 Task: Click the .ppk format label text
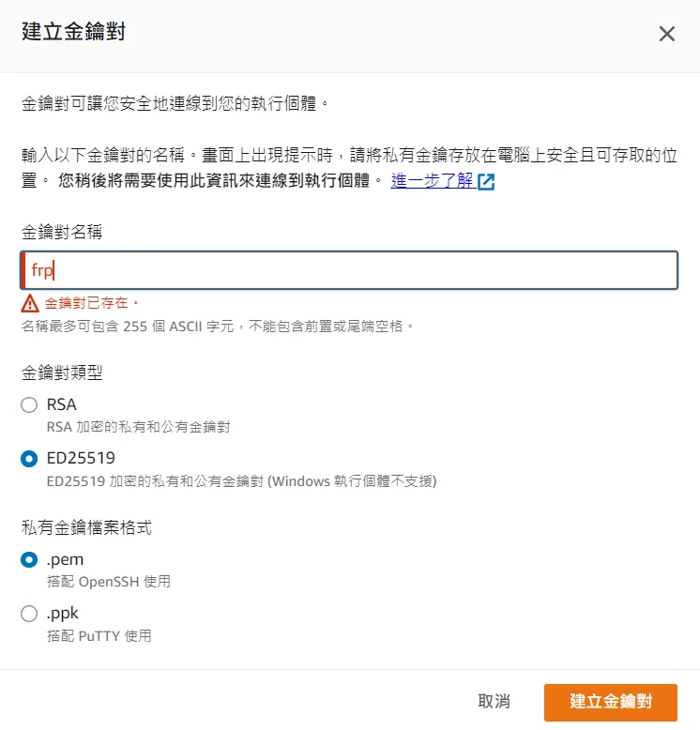pos(63,614)
